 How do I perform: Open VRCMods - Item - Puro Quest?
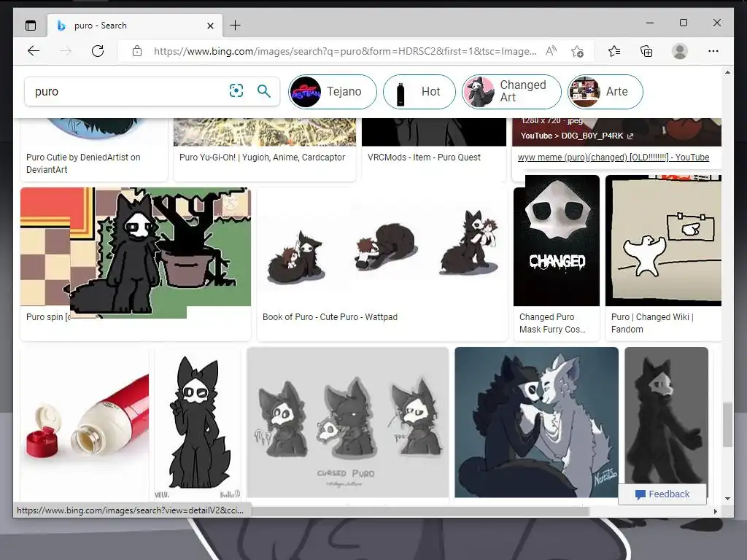coord(424,157)
